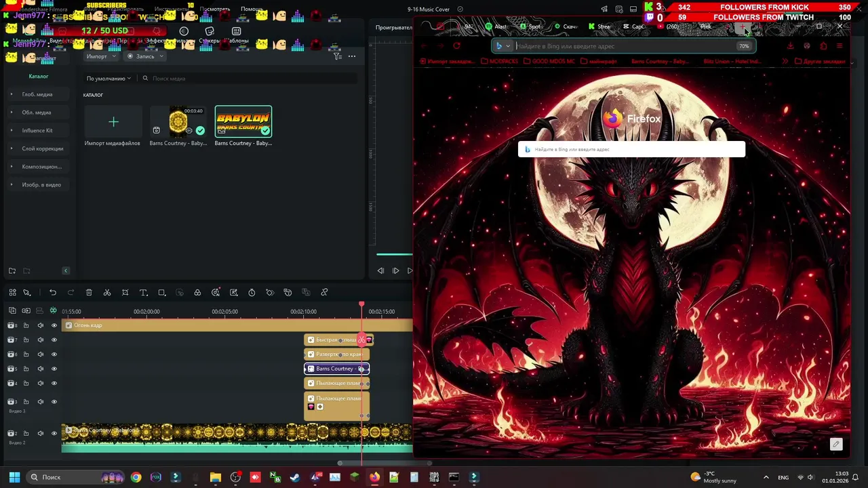Open the four-squares layout icon in timeline toolbar
Screen dimensions: 868x488
(12, 293)
